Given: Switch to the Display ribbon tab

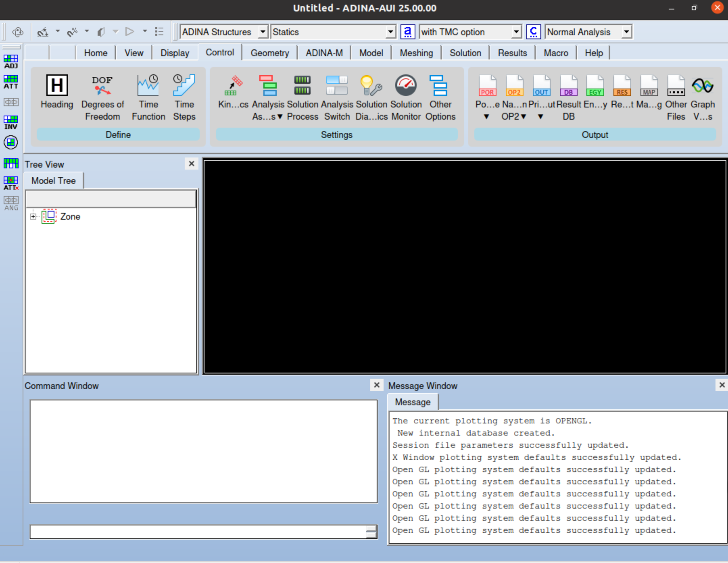Looking at the screenshot, I should point(175,53).
